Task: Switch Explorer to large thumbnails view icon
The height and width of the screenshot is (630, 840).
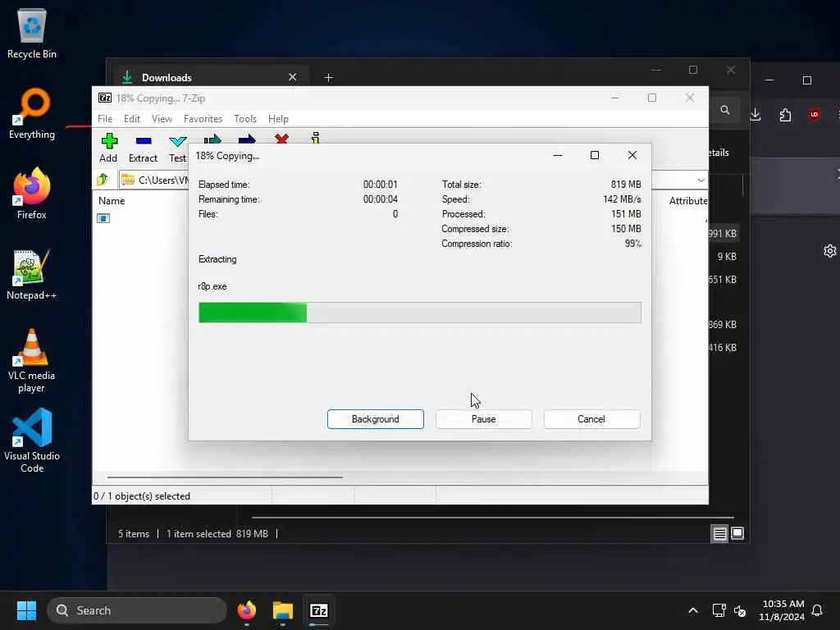Action: pyautogui.click(x=737, y=533)
